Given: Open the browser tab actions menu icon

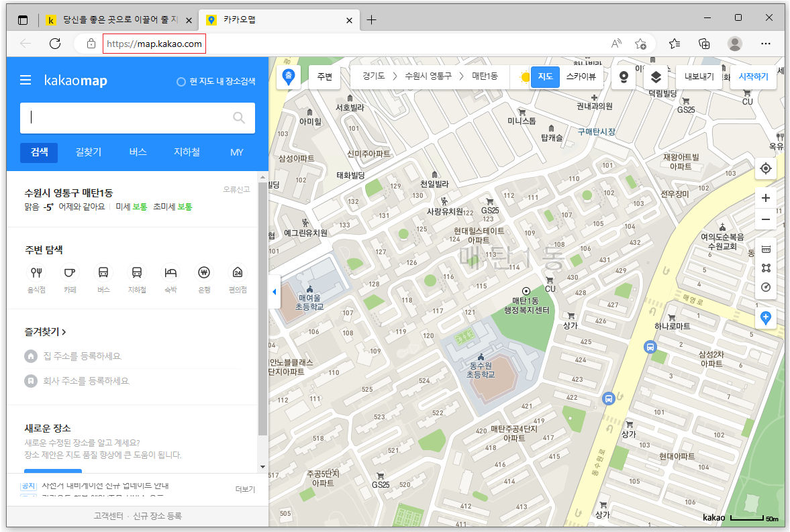Looking at the screenshot, I should pos(23,20).
